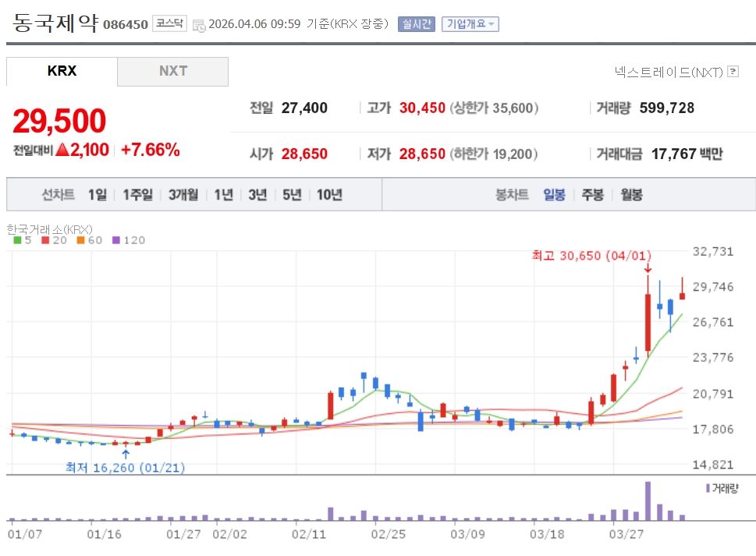The image size is (756, 556).
Task: Select the KRX tab
Action: tap(62, 71)
